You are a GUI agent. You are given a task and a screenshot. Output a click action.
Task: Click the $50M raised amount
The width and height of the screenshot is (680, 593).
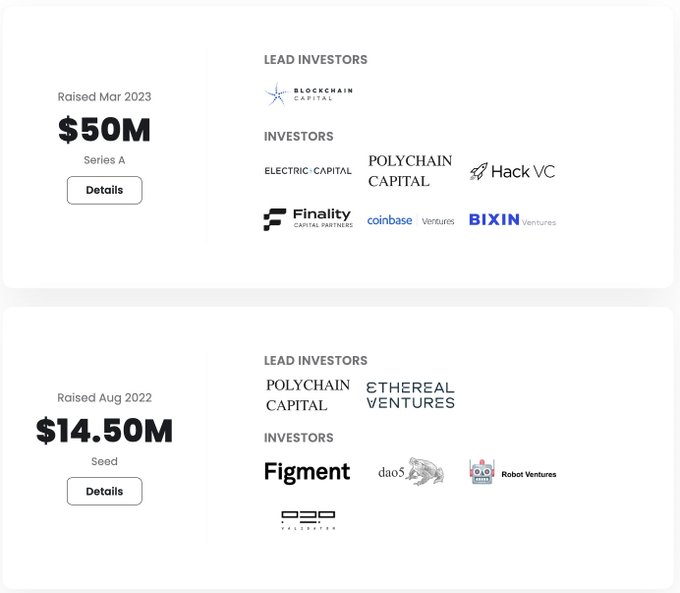point(105,129)
